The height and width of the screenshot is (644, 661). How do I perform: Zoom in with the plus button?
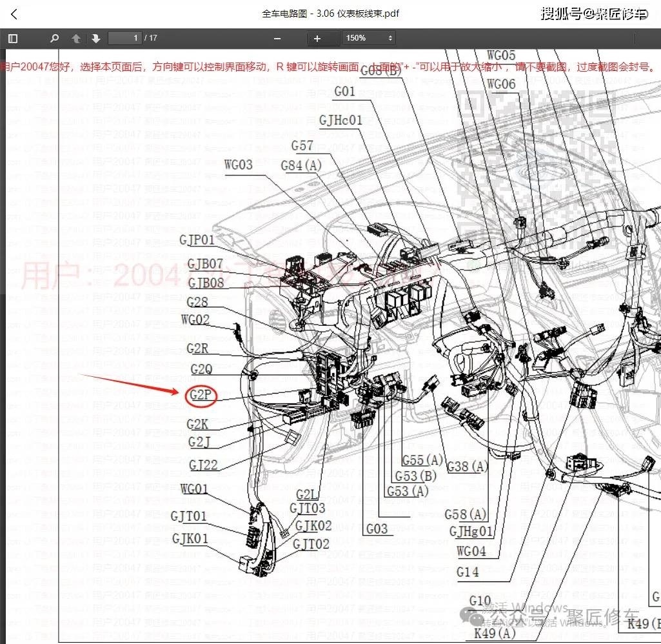317,39
